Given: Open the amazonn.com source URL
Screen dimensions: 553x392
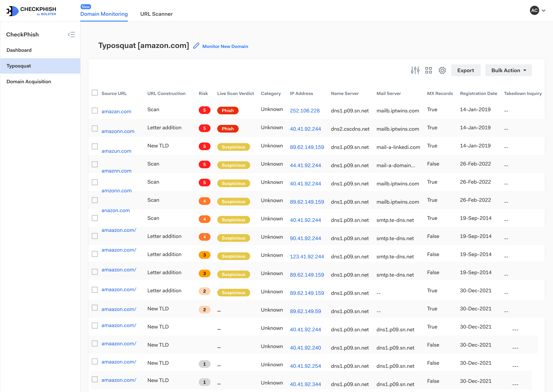Looking at the screenshot, I should pyautogui.click(x=118, y=131).
